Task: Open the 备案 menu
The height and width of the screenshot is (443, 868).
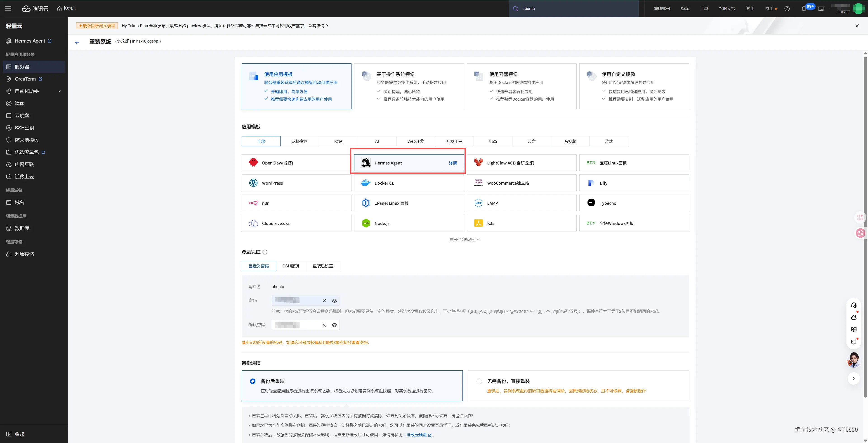Action: point(685,8)
